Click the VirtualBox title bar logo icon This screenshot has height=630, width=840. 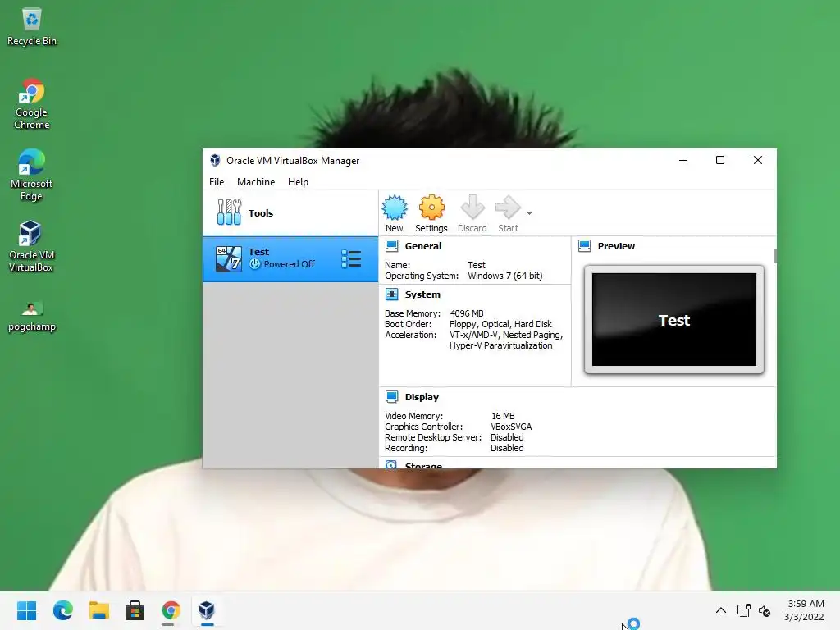[215, 160]
